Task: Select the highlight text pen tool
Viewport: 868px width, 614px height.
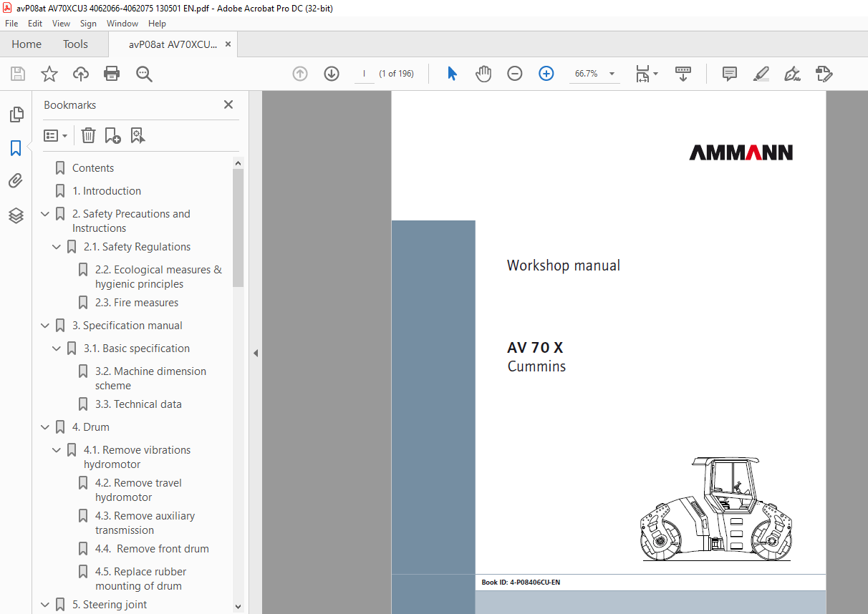Action: pos(761,74)
